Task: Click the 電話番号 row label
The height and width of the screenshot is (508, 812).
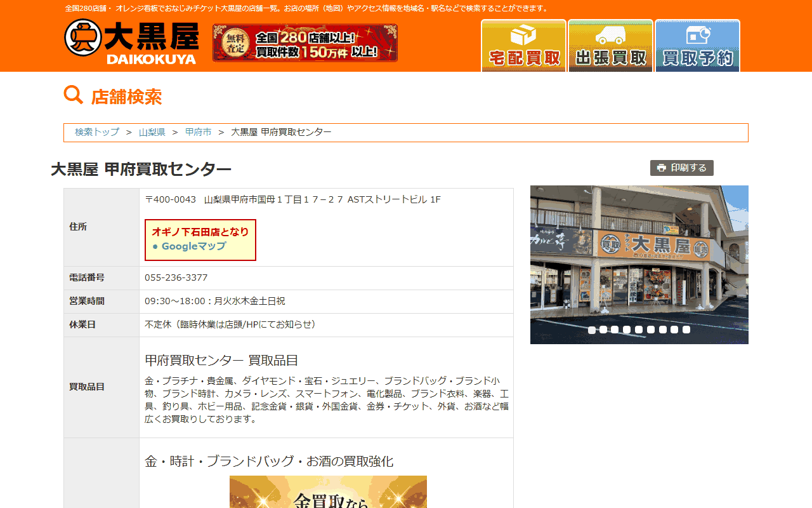Action: tap(87, 277)
